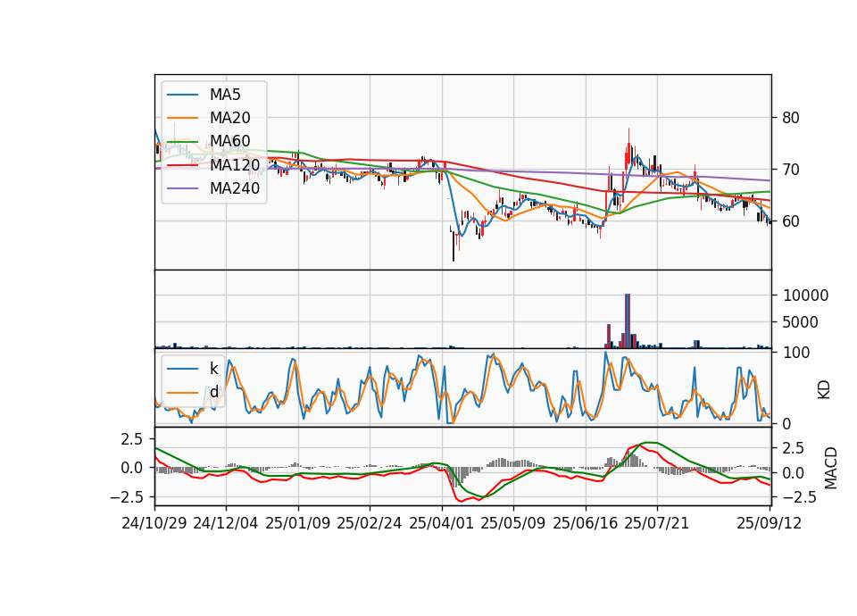Click the blue MA5 legend line sample
The image size is (857, 616).
click(182, 96)
